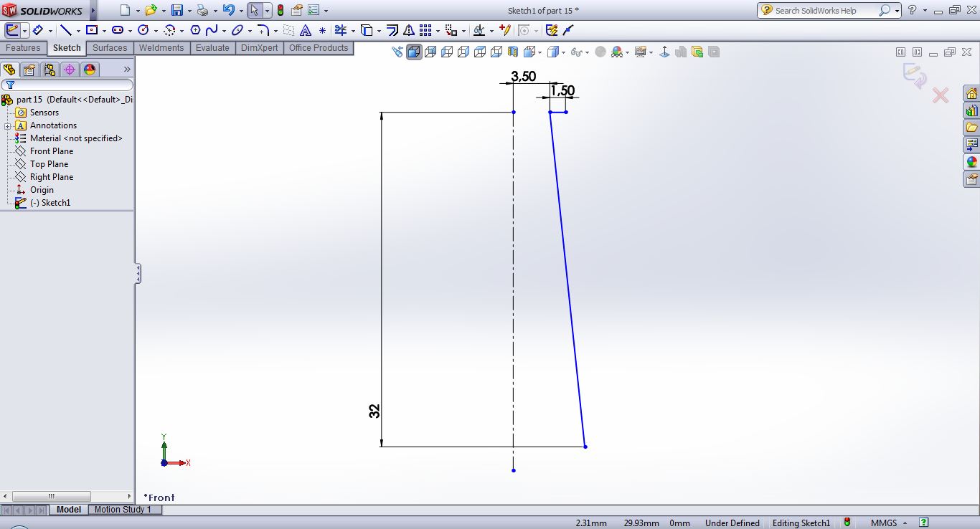Screen dimensions: 980x529
Task: Click the Smart Dimension tool
Action: point(37,30)
